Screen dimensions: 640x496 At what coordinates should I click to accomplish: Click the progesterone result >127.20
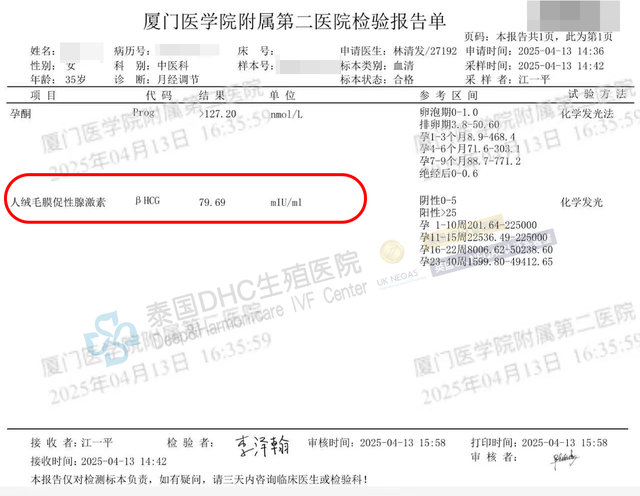219,114
